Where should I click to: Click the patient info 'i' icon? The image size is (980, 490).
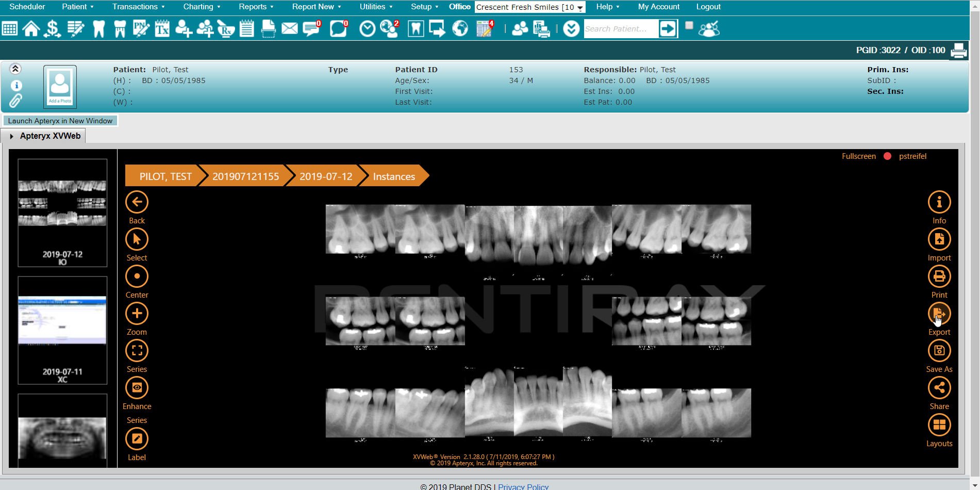[x=16, y=86]
